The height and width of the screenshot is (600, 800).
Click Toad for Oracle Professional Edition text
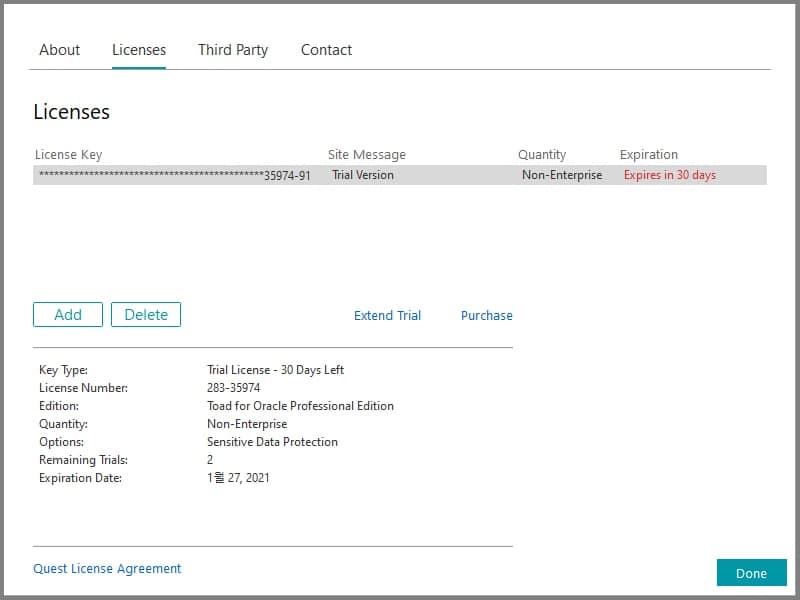300,406
